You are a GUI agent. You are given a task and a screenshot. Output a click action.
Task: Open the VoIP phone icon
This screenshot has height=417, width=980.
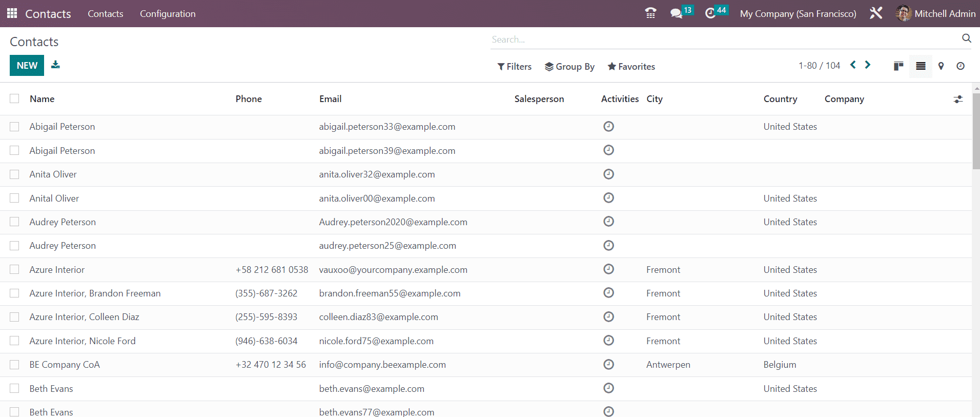pyautogui.click(x=650, y=13)
